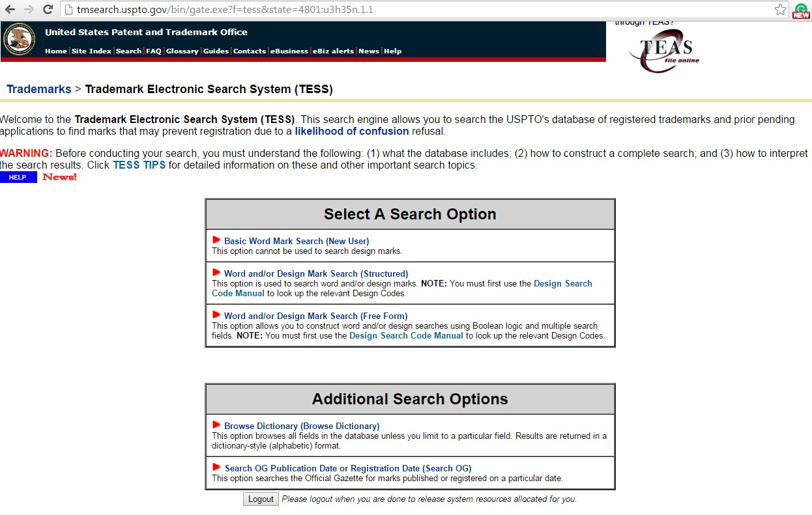Open eBusiness in the nav bar
The width and height of the screenshot is (812, 515).
[x=289, y=51]
